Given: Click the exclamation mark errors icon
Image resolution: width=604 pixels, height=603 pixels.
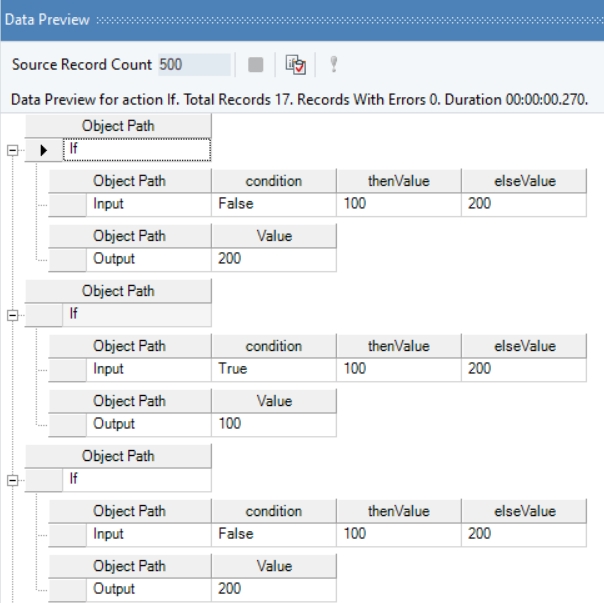Looking at the screenshot, I should [x=333, y=65].
